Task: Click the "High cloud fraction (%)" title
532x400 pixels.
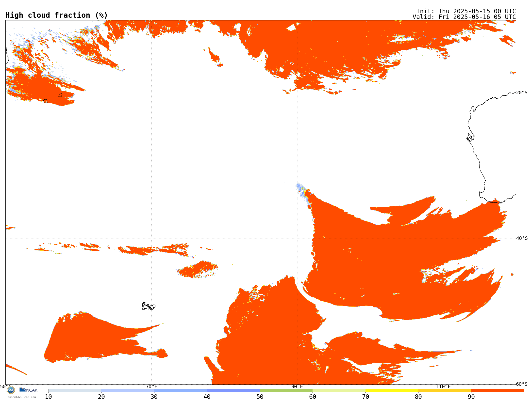Action: pos(56,15)
